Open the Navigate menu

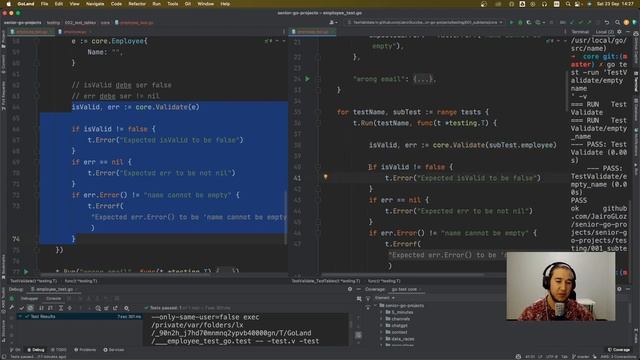point(95,4)
